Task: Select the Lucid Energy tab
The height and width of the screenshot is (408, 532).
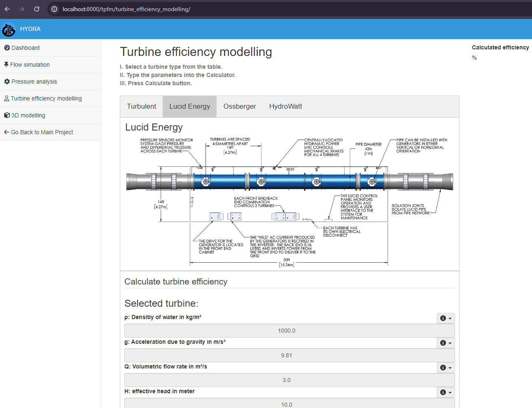Action: [x=190, y=107]
